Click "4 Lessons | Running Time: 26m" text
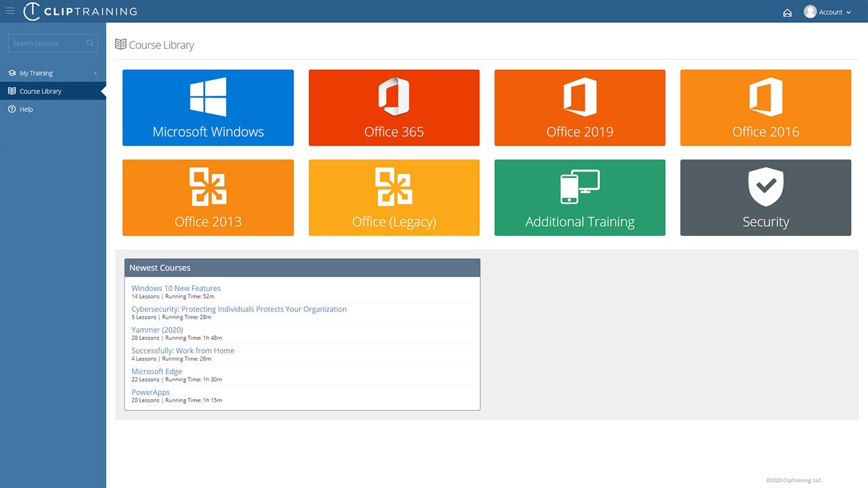Viewport: 868px width, 488px height. tap(171, 359)
